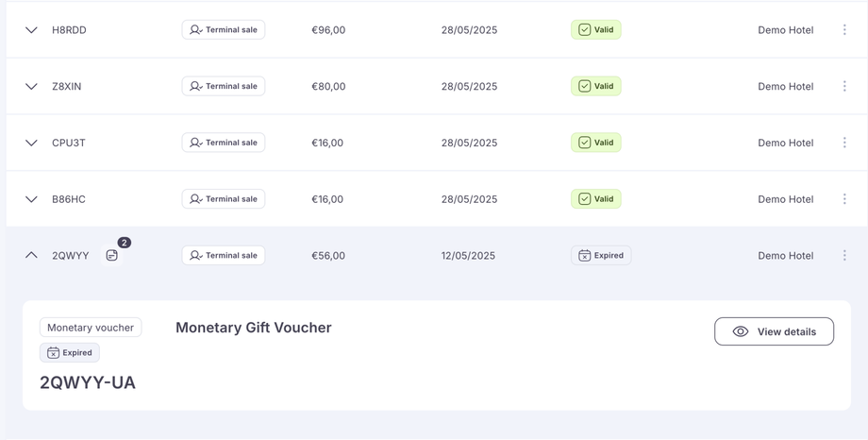Click the Monetary Gift Voucher title

click(x=254, y=328)
